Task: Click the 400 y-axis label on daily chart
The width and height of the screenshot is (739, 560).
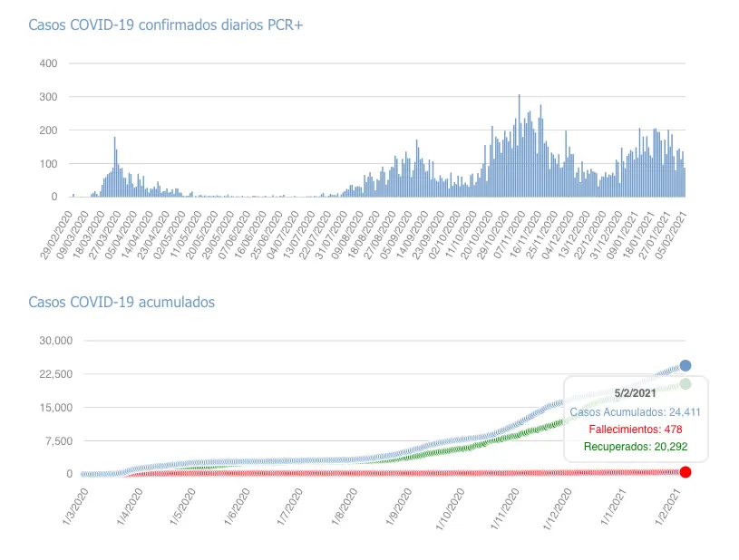Action: point(48,63)
